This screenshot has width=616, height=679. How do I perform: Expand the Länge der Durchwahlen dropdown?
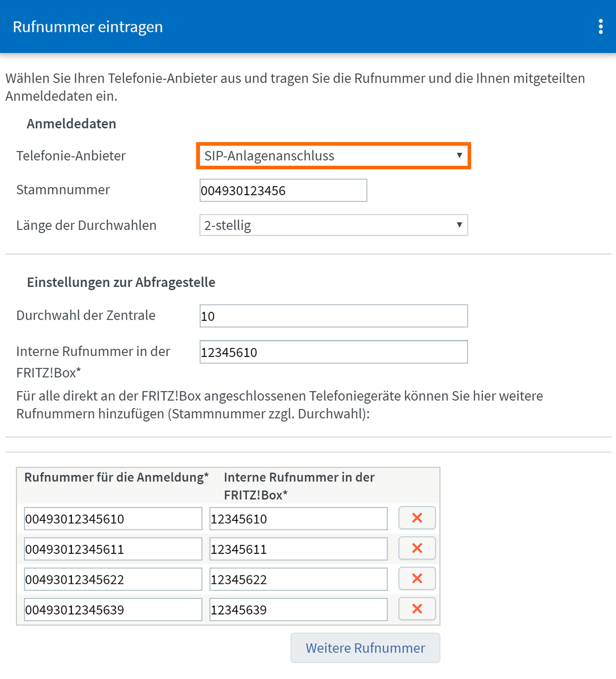(333, 225)
